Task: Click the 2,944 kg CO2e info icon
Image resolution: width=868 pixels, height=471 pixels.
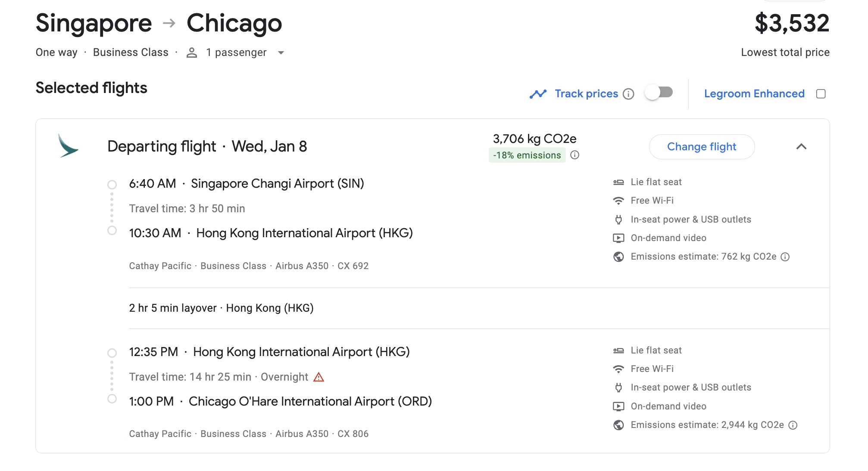Action: [793, 425]
